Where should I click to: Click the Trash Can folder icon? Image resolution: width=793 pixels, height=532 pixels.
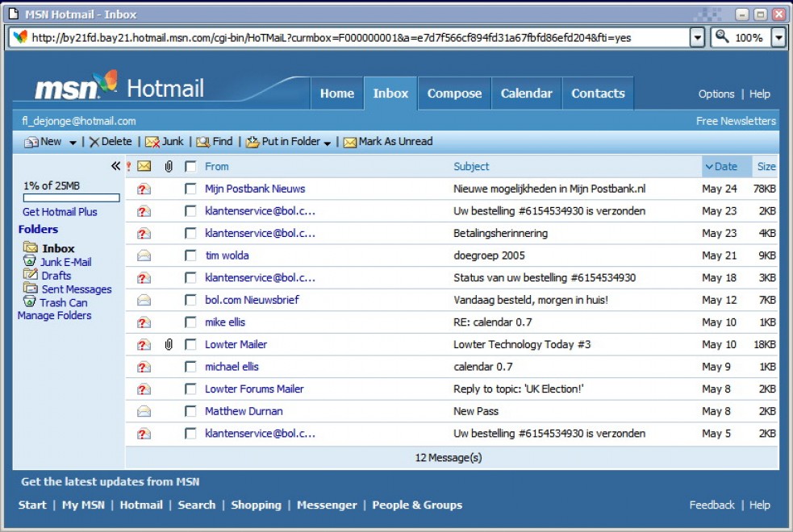point(30,301)
